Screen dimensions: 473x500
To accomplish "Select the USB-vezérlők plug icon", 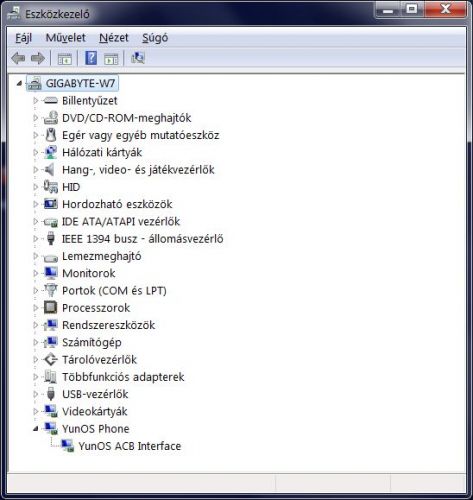I will tap(51, 394).
